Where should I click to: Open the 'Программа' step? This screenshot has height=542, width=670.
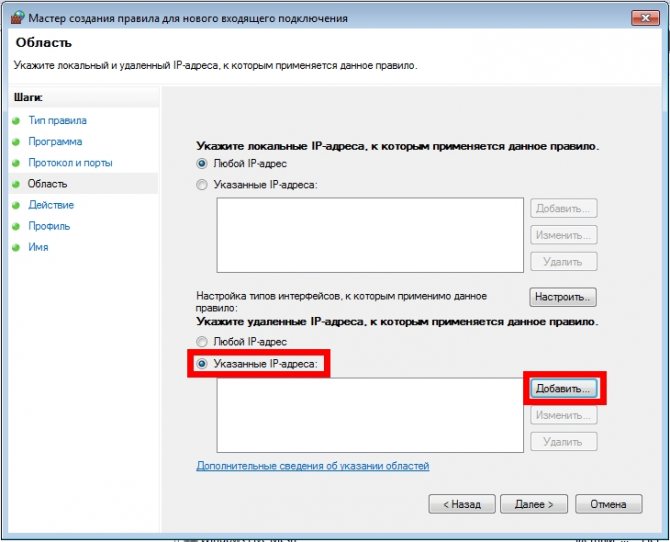[x=55, y=142]
